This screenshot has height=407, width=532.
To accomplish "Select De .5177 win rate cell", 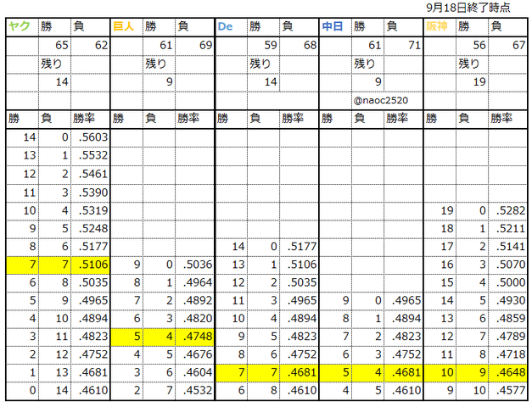I will point(300,247).
